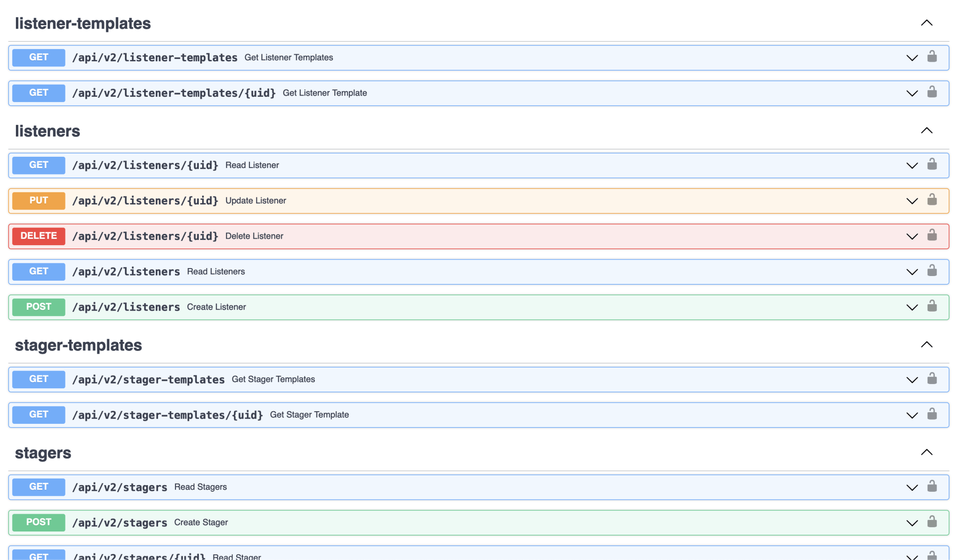958x560 pixels.
Task: Open the DELETE Delete Listener operation
Action: [38, 236]
